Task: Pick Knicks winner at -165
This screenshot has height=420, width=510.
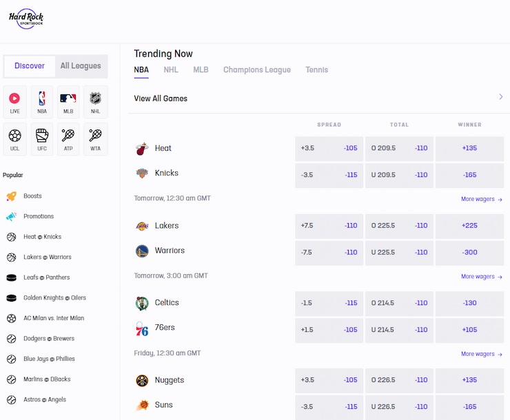Action: point(469,175)
